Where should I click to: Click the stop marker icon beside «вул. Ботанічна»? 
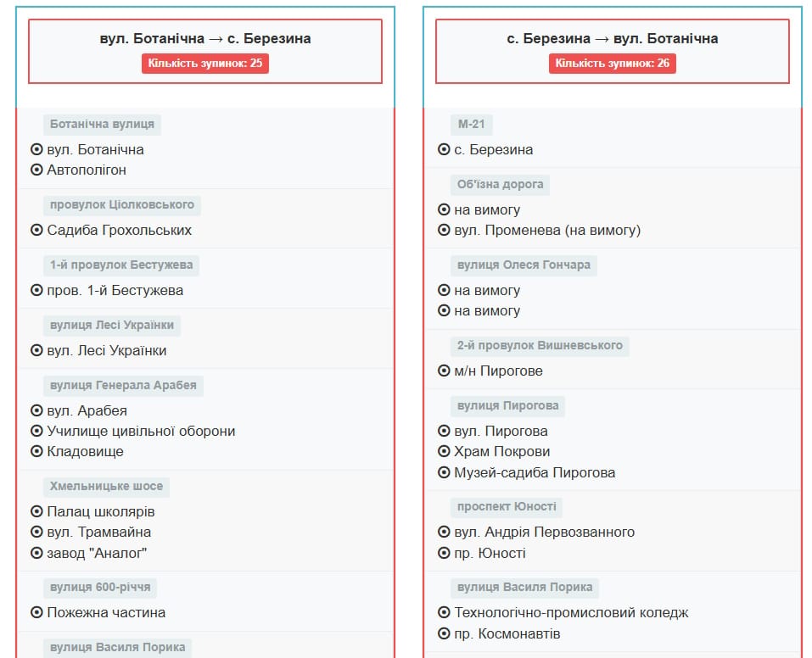35,149
